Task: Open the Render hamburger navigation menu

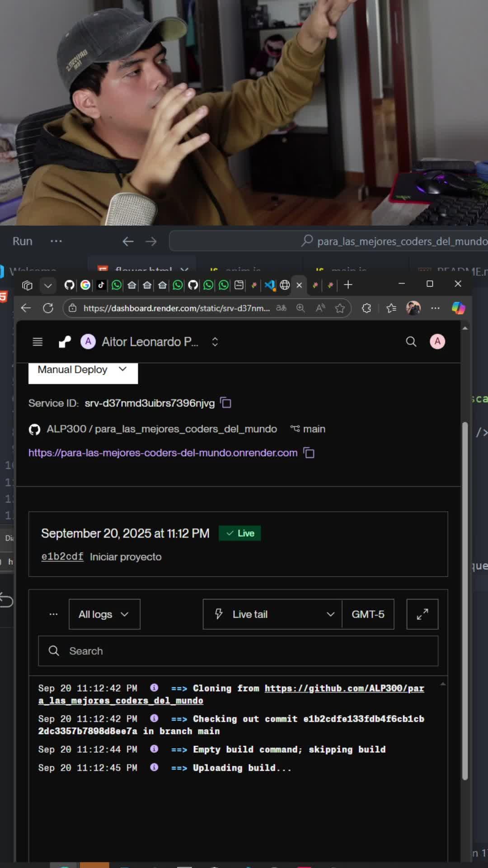Action: 38,342
